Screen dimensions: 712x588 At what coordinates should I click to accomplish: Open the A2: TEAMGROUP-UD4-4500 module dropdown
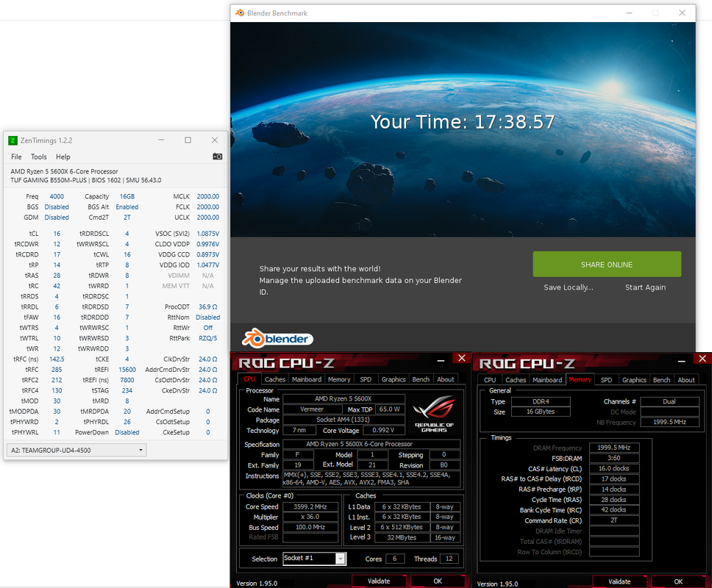click(x=76, y=450)
